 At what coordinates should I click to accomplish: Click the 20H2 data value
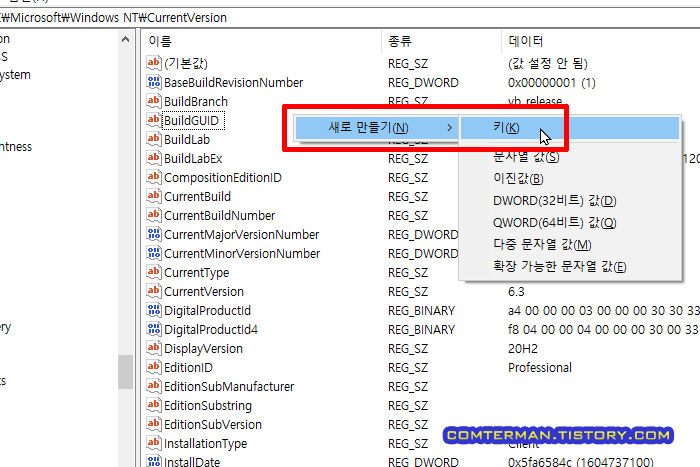523,348
